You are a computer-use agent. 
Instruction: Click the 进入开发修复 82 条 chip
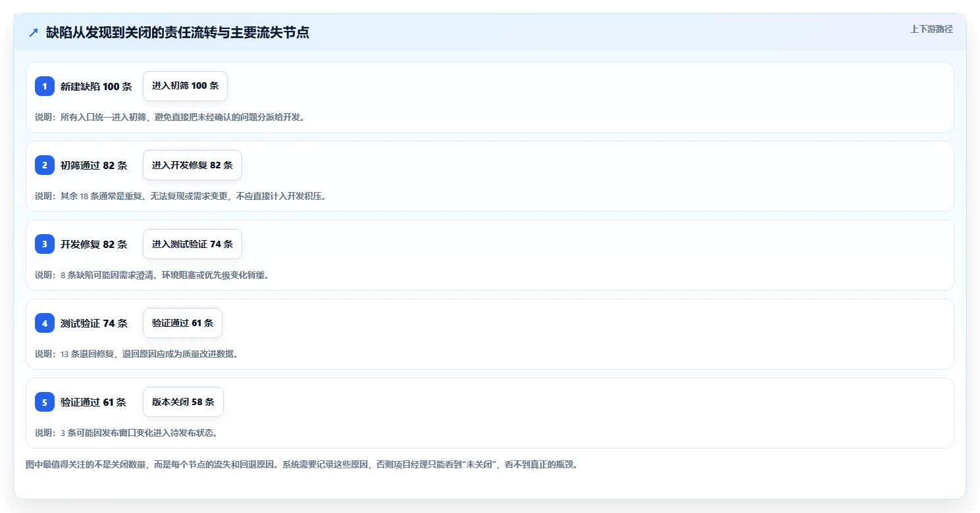tap(192, 165)
